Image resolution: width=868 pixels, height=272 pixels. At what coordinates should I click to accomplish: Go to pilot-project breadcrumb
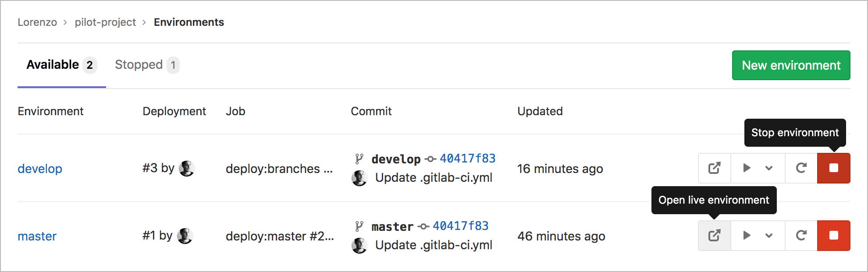pyautogui.click(x=105, y=22)
